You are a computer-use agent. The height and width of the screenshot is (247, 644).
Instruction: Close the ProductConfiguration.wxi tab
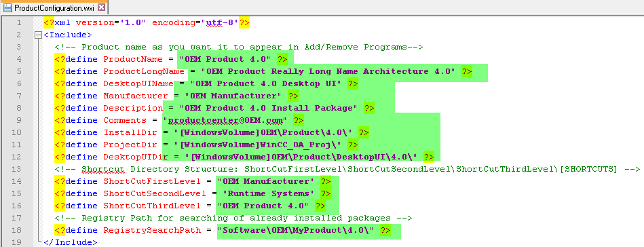[x=101, y=7]
